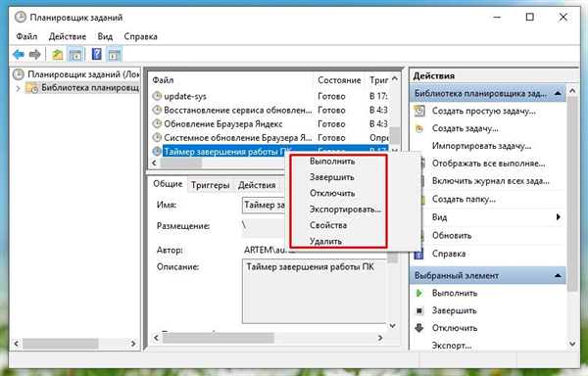This screenshot has width=588, height=376.
Task: Click the clock icon beside Обновление Браузера Яндекс
Action: tap(157, 123)
